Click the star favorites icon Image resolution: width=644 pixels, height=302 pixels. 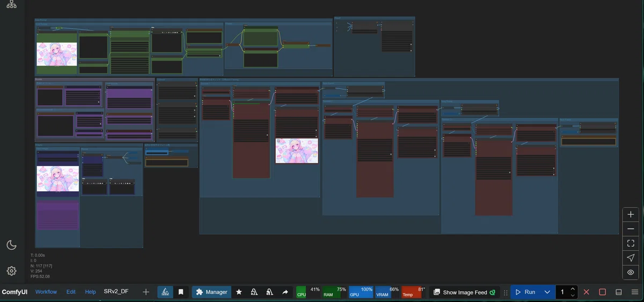pyautogui.click(x=239, y=292)
